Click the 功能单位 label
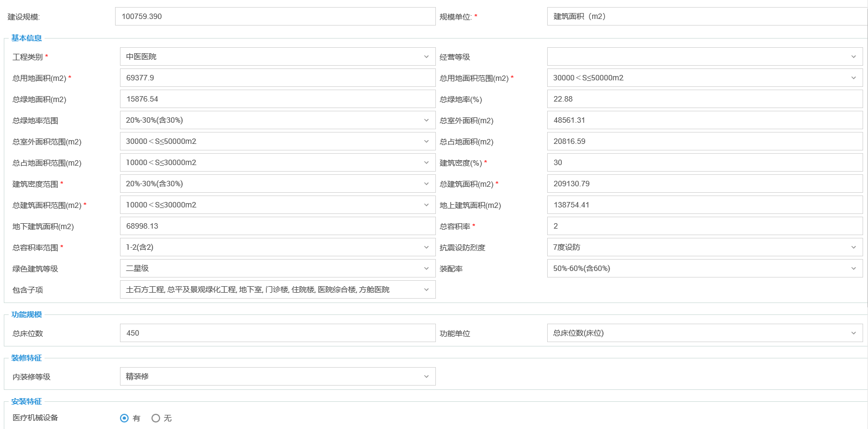The height and width of the screenshot is (429, 868). pyautogui.click(x=455, y=333)
